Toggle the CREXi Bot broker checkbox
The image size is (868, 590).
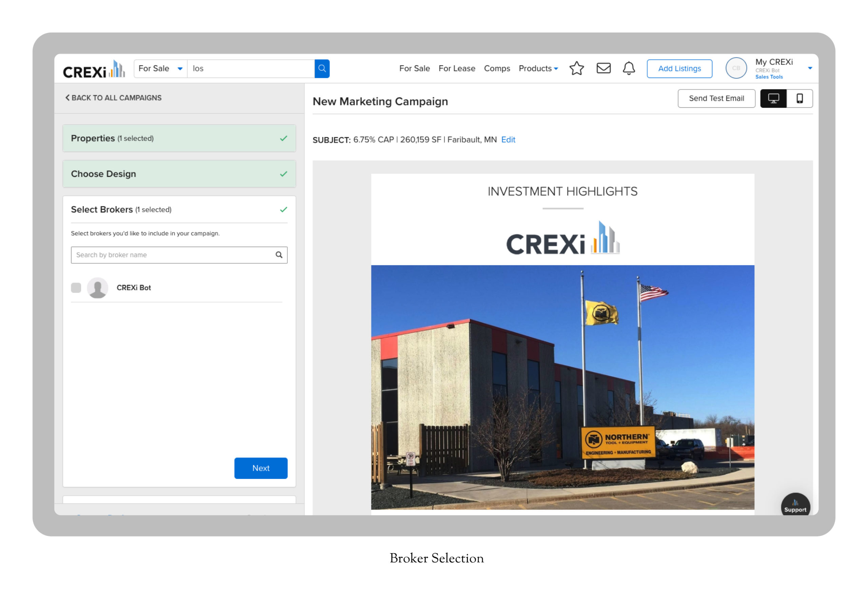pyautogui.click(x=76, y=288)
